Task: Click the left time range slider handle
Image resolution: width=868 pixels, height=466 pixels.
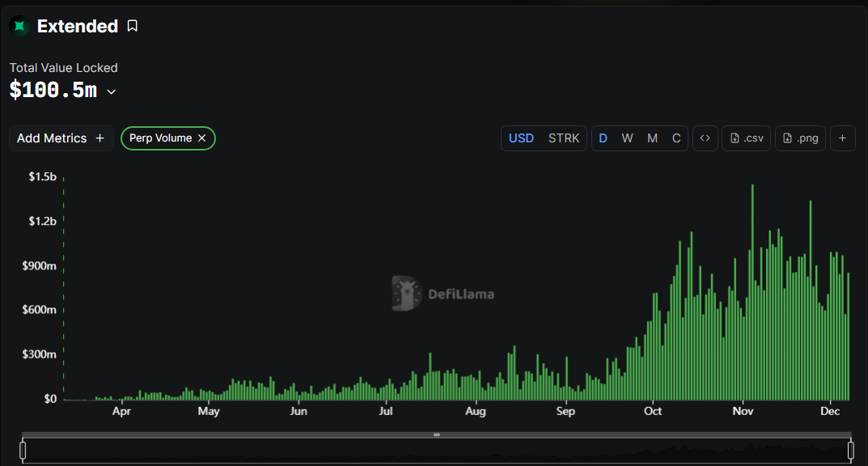Action: click(x=23, y=450)
